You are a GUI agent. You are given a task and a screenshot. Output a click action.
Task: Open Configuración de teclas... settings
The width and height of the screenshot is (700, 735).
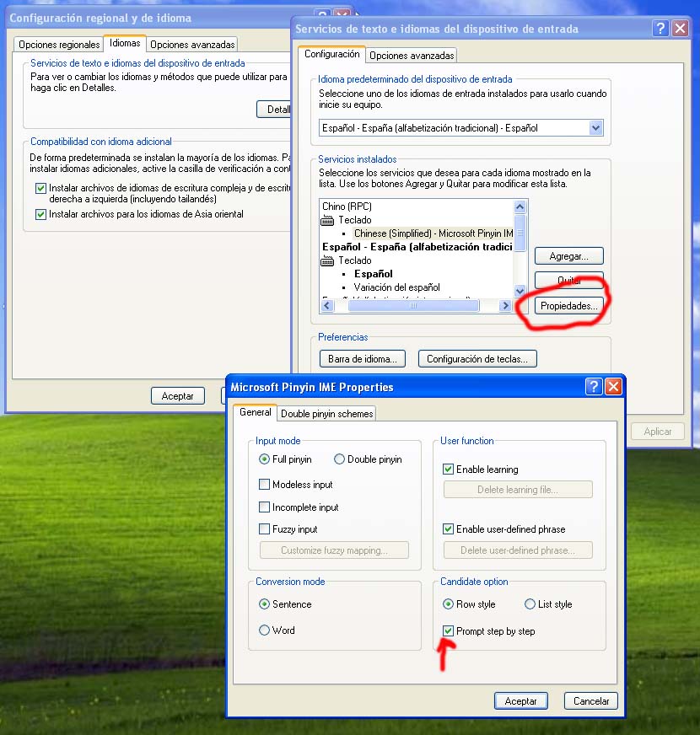(477, 358)
